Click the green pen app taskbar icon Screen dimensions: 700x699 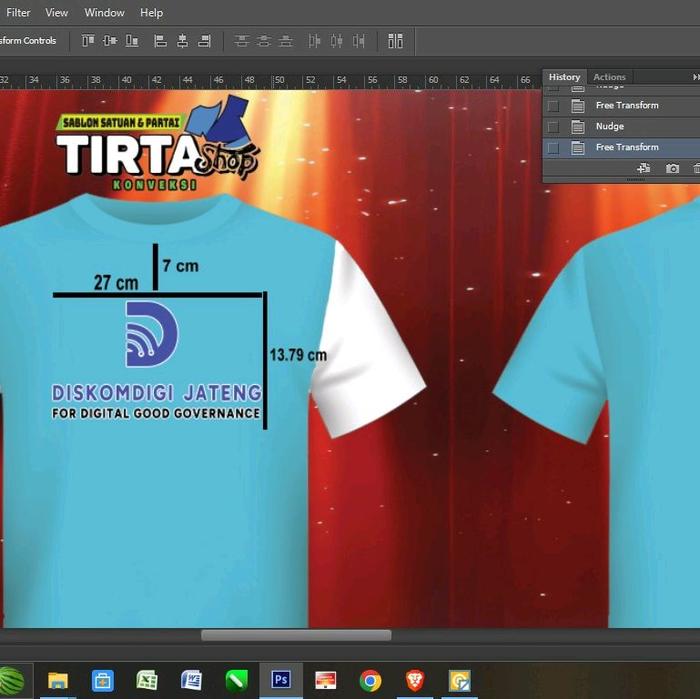[237, 681]
